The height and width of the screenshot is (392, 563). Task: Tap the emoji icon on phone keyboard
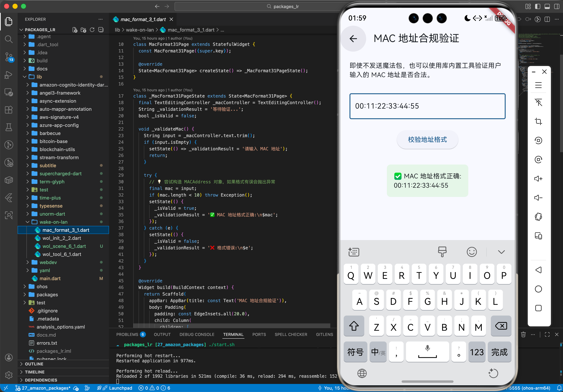471,252
